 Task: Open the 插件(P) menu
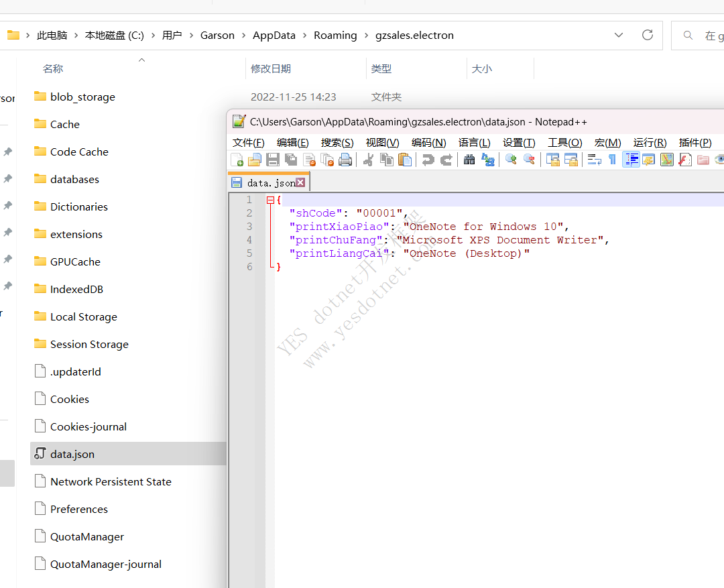(x=695, y=143)
